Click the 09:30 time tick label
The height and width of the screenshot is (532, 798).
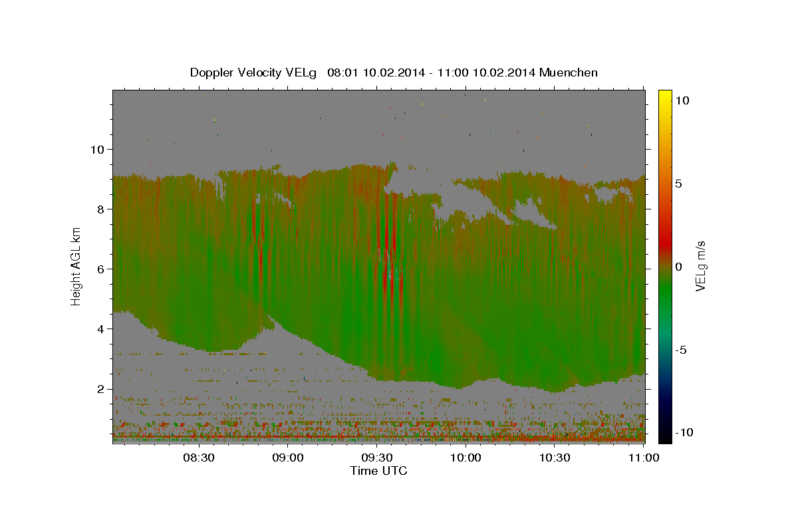[377, 458]
